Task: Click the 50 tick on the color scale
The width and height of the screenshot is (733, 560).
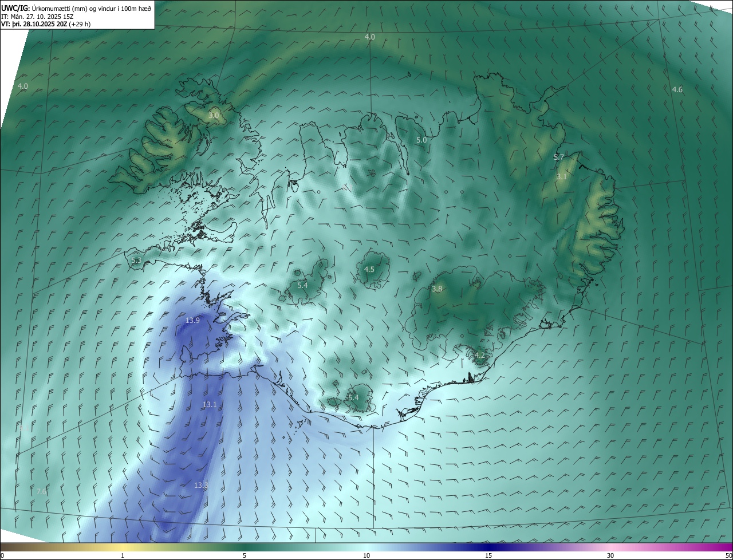Action: click(728, 555)
